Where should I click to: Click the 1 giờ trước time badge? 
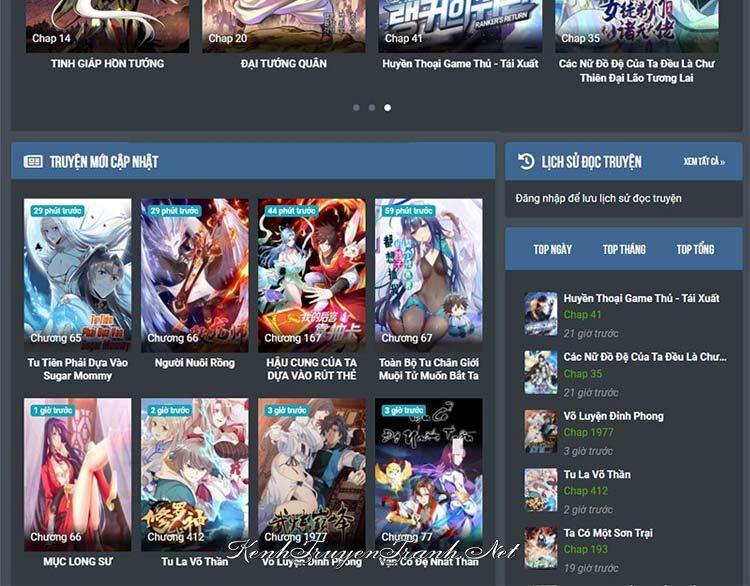tap(53, 410)
